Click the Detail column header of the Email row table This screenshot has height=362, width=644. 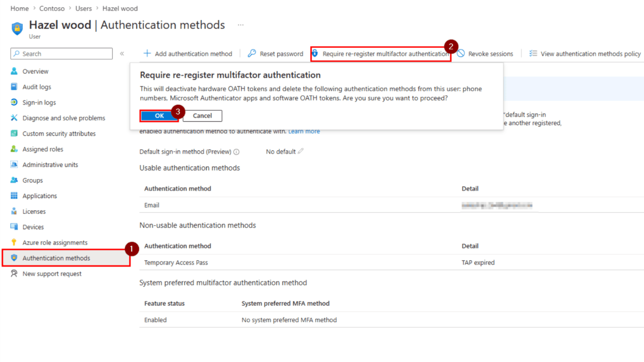click(470, 189)
